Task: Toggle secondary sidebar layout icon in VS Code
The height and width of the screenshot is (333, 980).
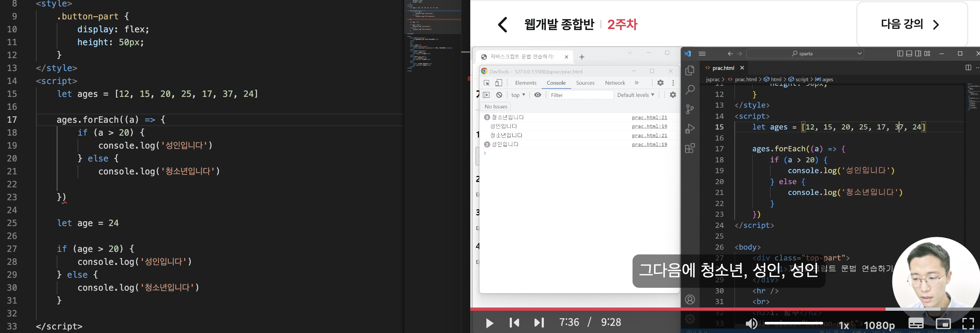Action: click(x=918, y=53)
